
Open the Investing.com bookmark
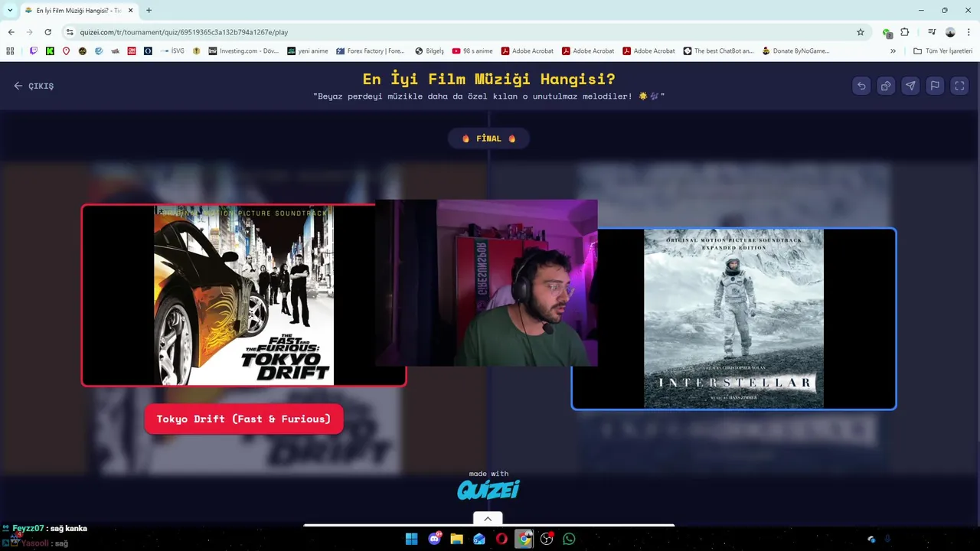[x=243, y=51]
